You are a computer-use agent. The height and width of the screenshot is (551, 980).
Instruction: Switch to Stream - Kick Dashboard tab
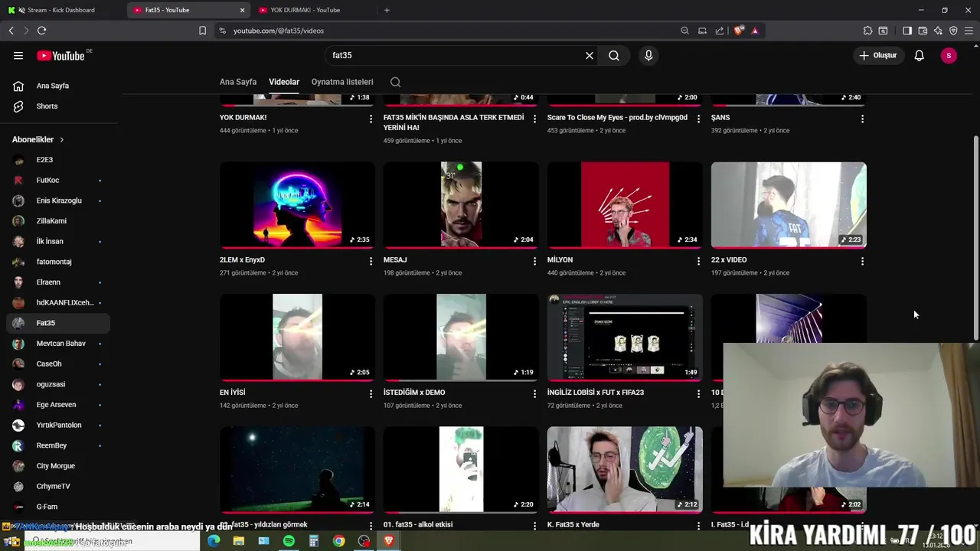point(61,10)
